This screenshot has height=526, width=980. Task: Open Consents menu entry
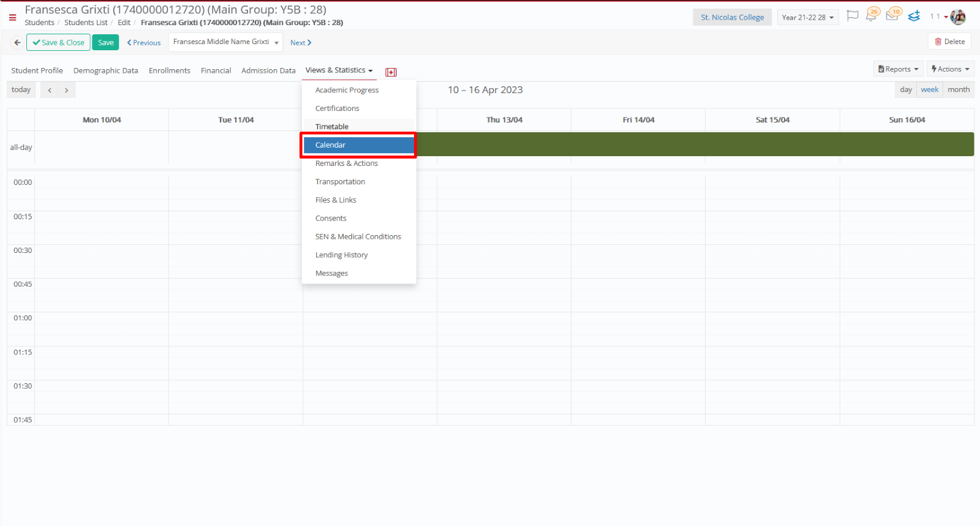[x=359, y=219]
